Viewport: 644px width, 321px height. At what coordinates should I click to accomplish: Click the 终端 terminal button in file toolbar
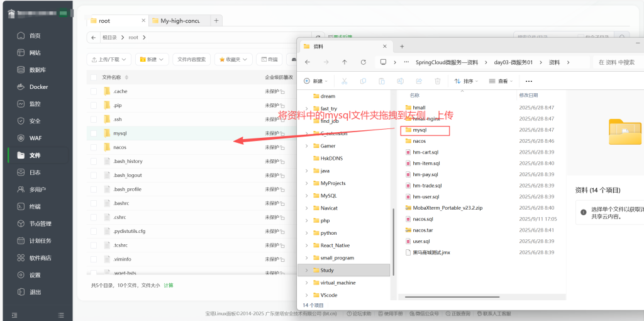click(269, 59)
